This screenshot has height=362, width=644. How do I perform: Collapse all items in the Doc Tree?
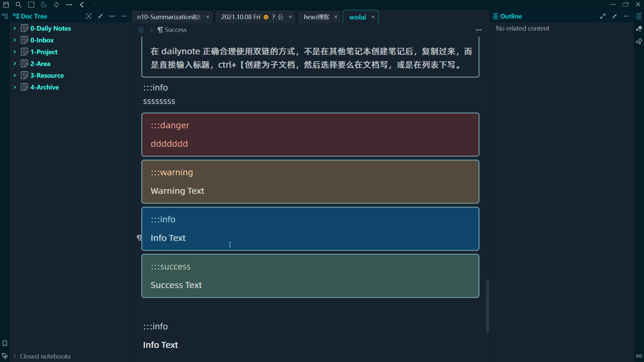click(100, 16)
